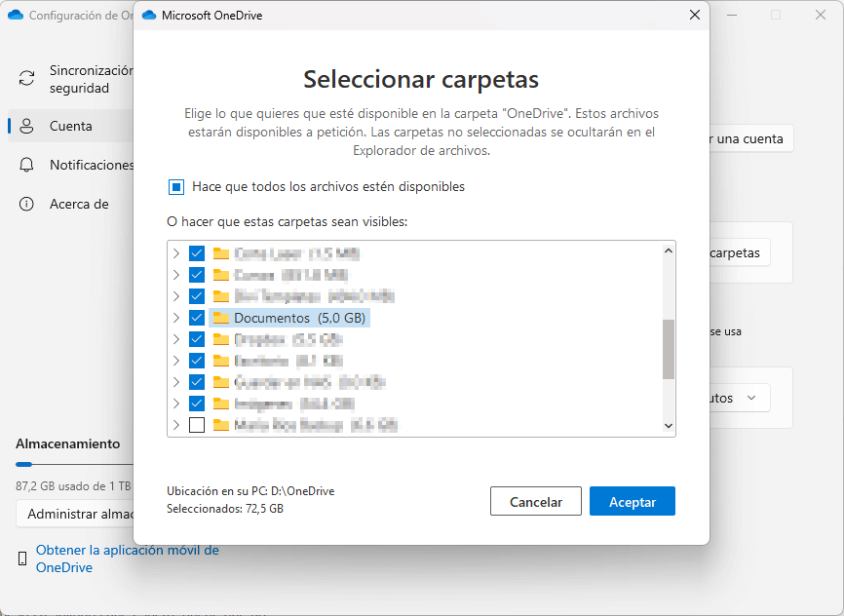Click the folder list scroll up arrow
The width and height of the screenshot is (844, 616).
click(x=668, y=250)
